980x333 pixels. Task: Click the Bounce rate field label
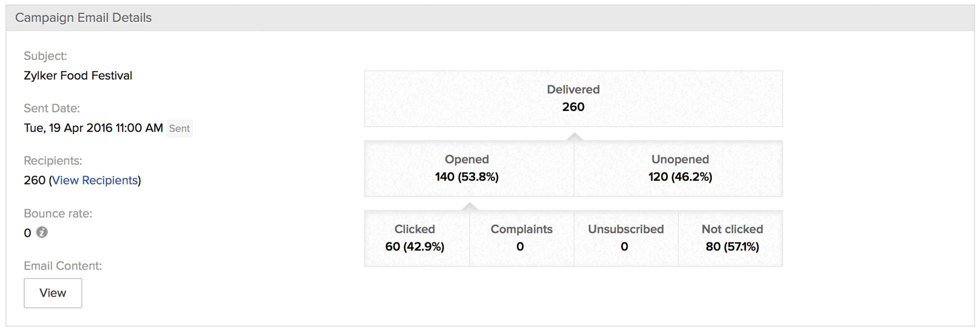58,213
